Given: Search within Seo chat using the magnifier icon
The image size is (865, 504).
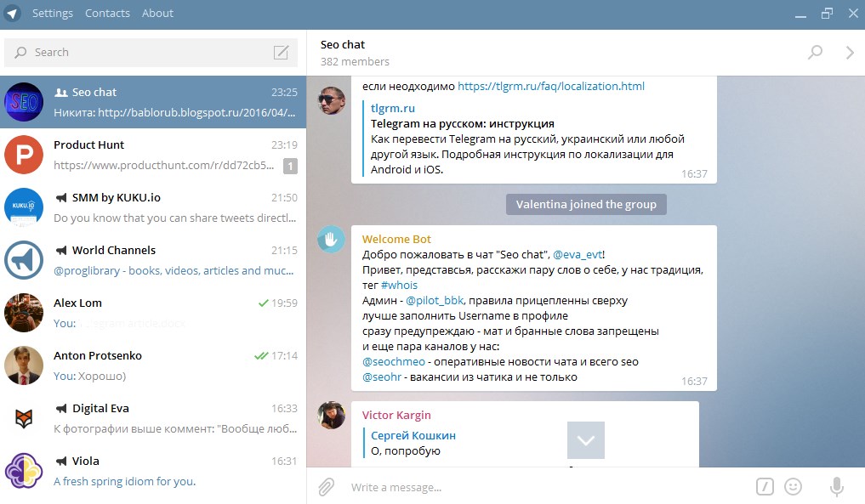Looking at the screenshot, I should 815,52.
